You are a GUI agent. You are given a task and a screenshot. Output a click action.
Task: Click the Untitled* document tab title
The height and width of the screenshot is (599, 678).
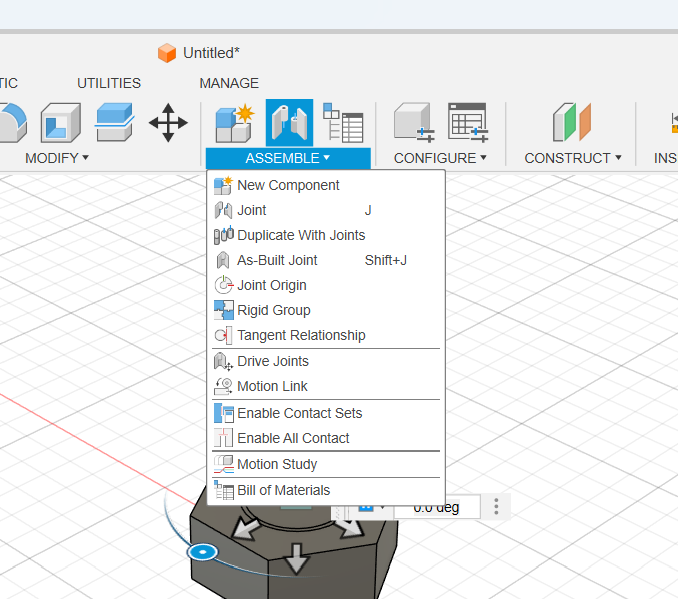[211, 53]
